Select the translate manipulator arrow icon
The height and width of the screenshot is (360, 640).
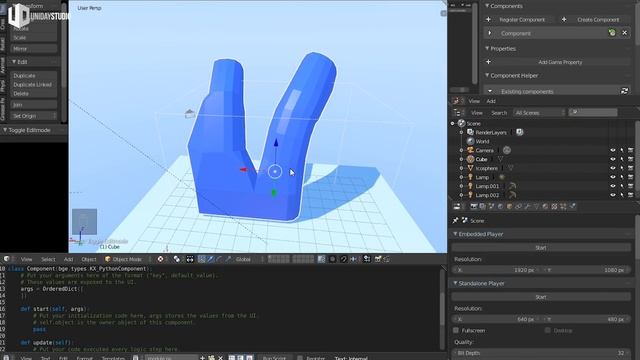point(211,259)
